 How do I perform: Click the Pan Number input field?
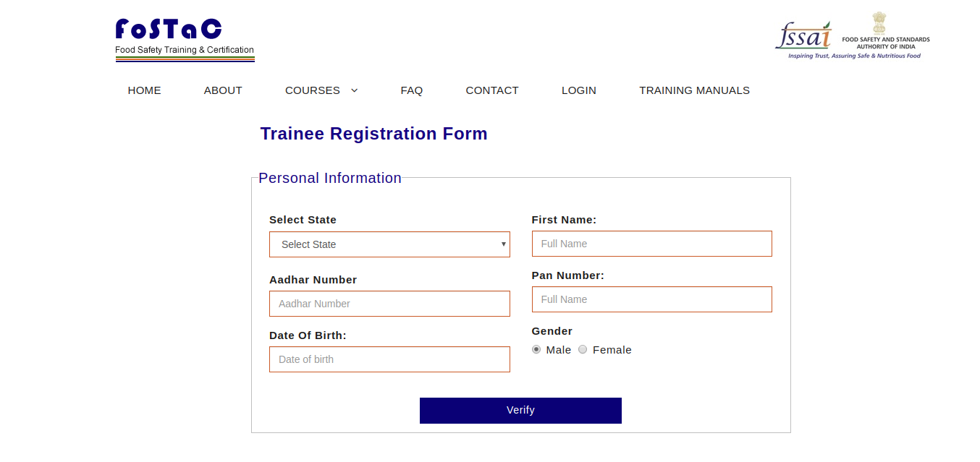(x=651, y=299)
